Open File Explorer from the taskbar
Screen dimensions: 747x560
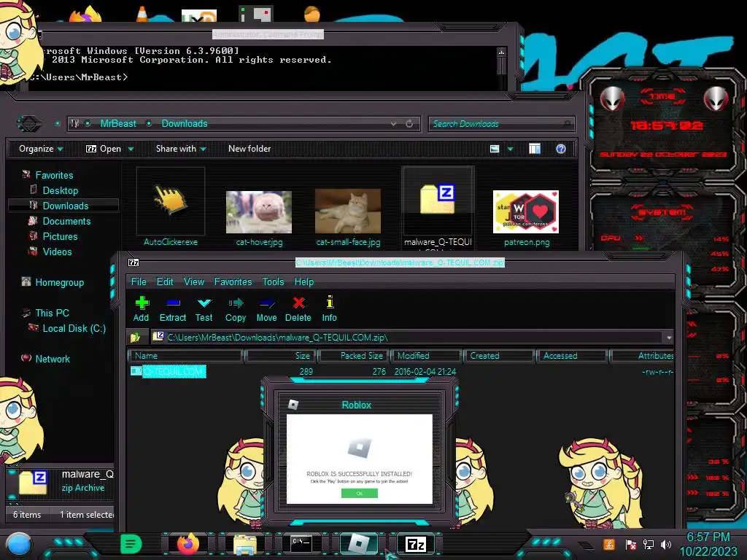pyautogui.click(x=245, y=544)
